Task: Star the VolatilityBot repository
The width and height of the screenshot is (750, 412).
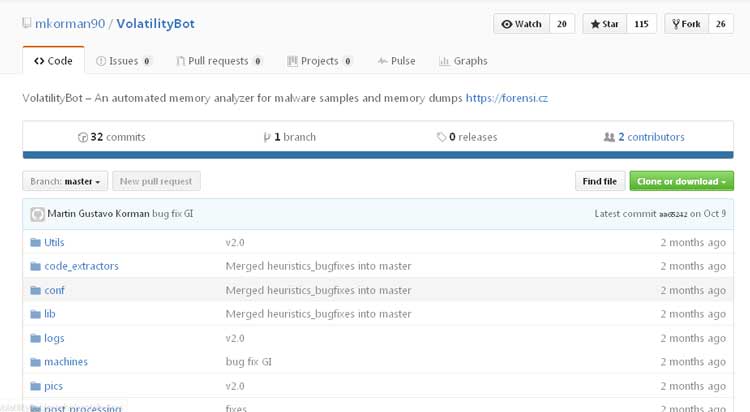Action: coord(604,24)
